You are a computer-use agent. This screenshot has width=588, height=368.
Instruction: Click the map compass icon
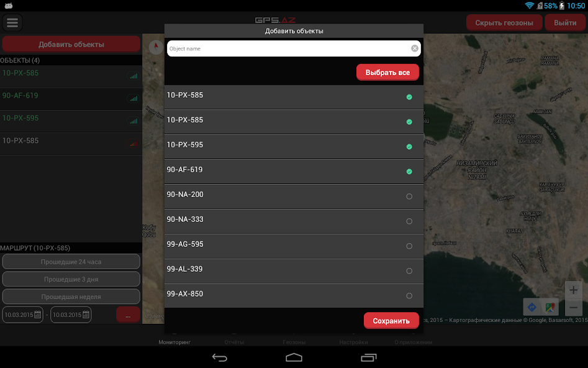point(155,47)
